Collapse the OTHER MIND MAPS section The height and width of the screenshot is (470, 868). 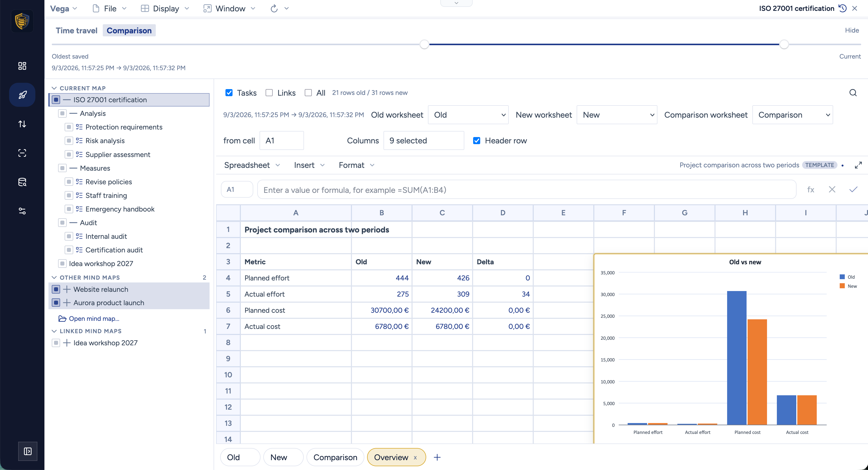click(54, 277)
